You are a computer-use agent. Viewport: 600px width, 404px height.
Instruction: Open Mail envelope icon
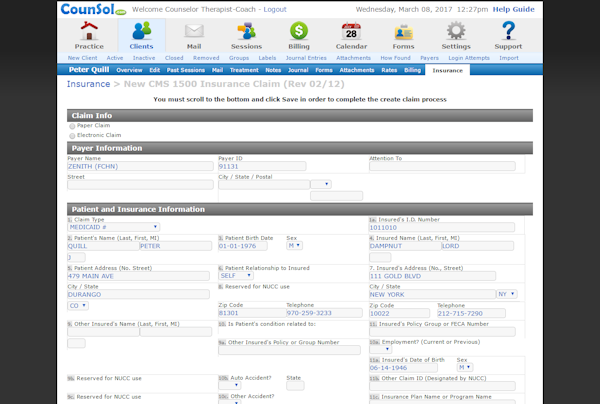tap(194, 32)
